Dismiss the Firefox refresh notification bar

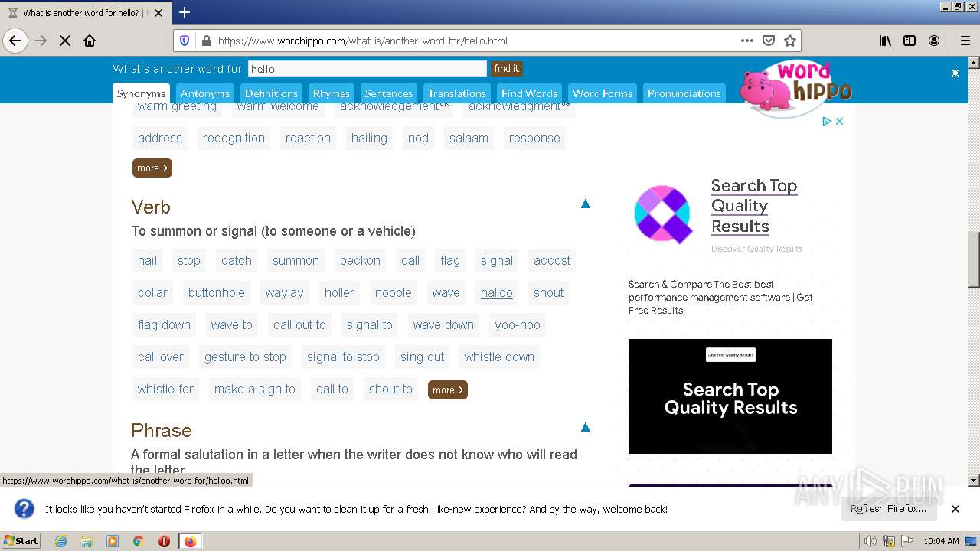click(x=955, y=508)
